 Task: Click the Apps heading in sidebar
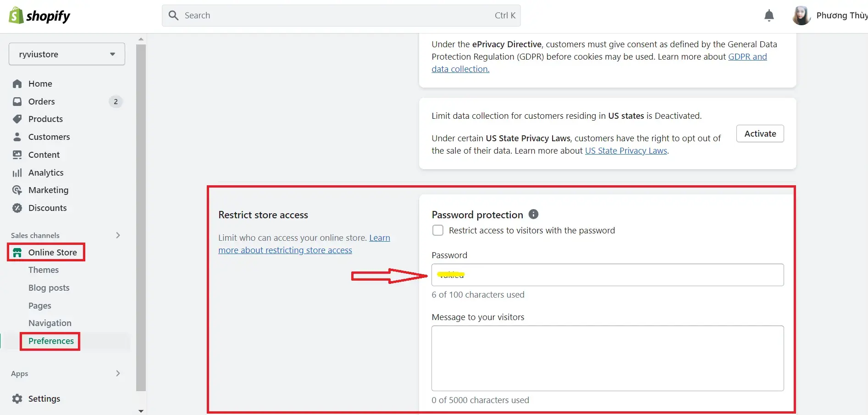click(x=20, y=374)
